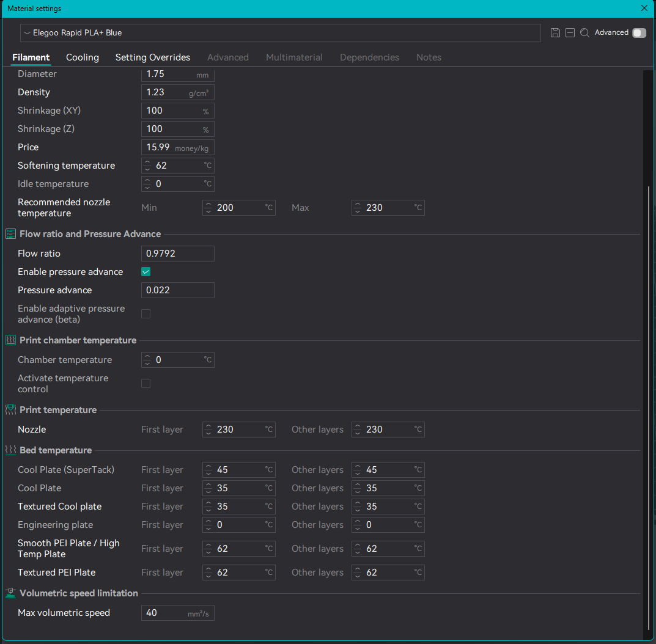
Task: Decrease Textured PEI Plate first layer temperature
Action: click(x=208, y=577)
